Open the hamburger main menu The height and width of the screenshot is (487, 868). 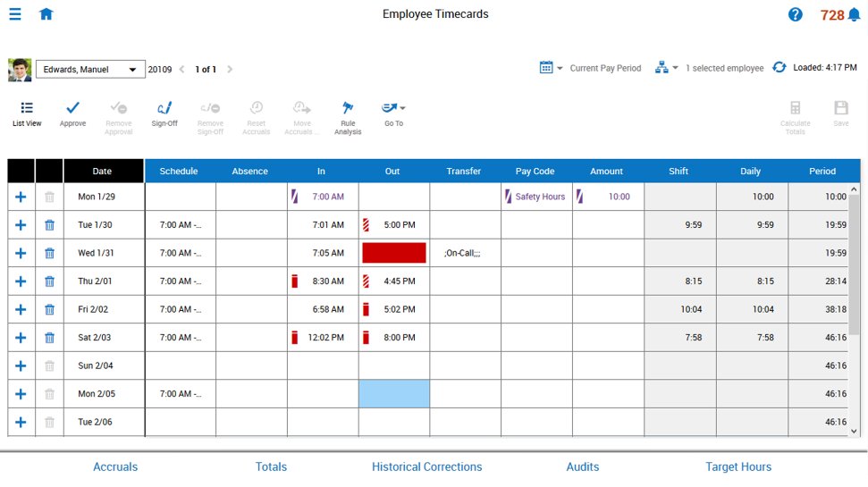(x=15, y=13)
